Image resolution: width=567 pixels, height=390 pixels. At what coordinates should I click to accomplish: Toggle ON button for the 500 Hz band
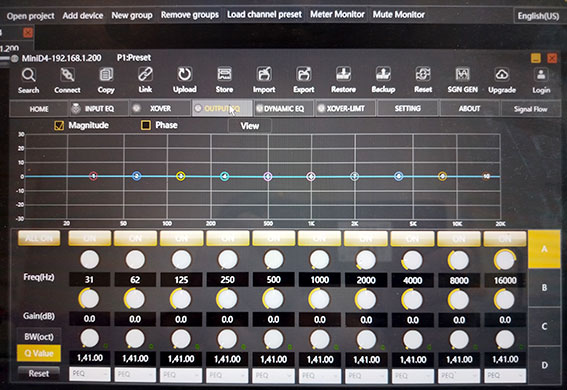273,238
